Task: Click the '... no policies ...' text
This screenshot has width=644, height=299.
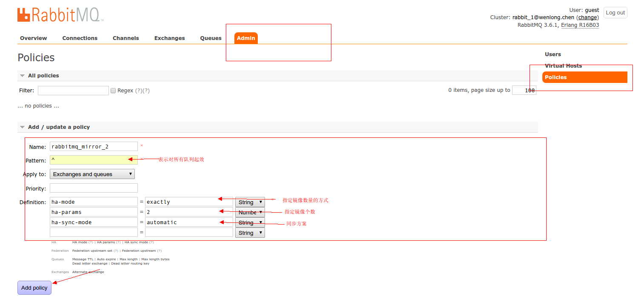Action: point(38,106)
